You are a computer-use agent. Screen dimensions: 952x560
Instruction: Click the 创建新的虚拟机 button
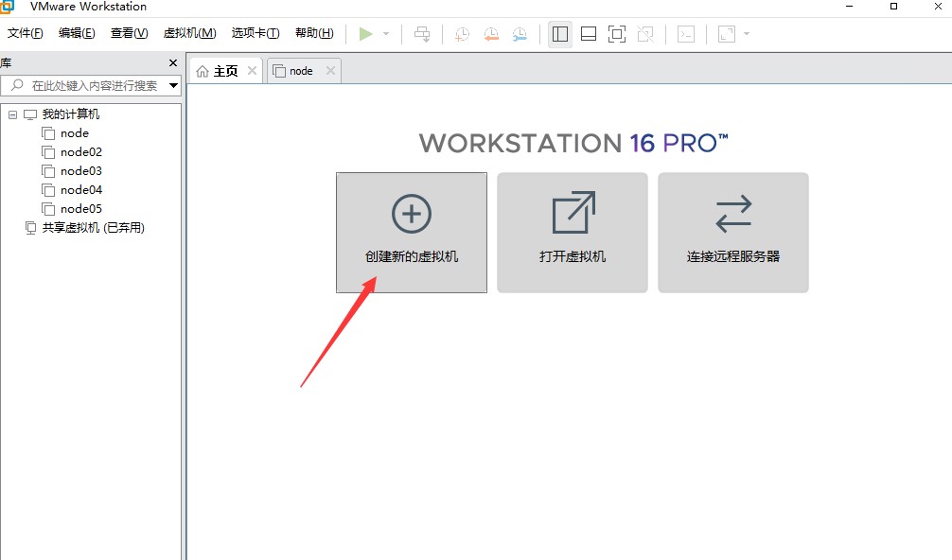pyautogui.click(x=412, y=233)
